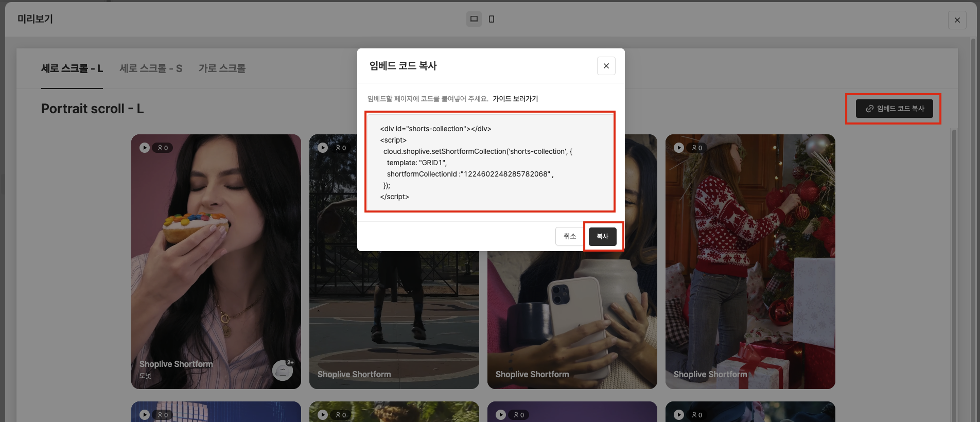
Task: Click the shortformCollectionId line in code
Action: (470, 174)
